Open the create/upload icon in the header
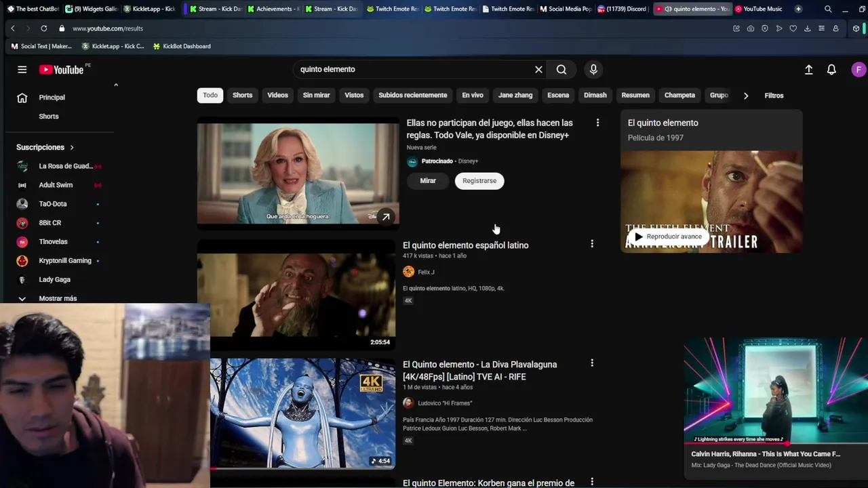The width and height of the screenshot is (868, 488). click(x=808, y=69)
